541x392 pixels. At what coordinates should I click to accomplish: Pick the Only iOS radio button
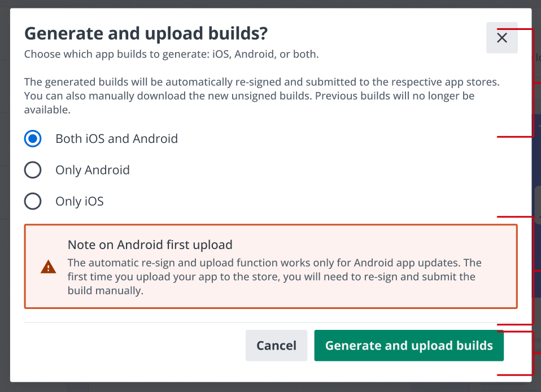pos(33,201)
